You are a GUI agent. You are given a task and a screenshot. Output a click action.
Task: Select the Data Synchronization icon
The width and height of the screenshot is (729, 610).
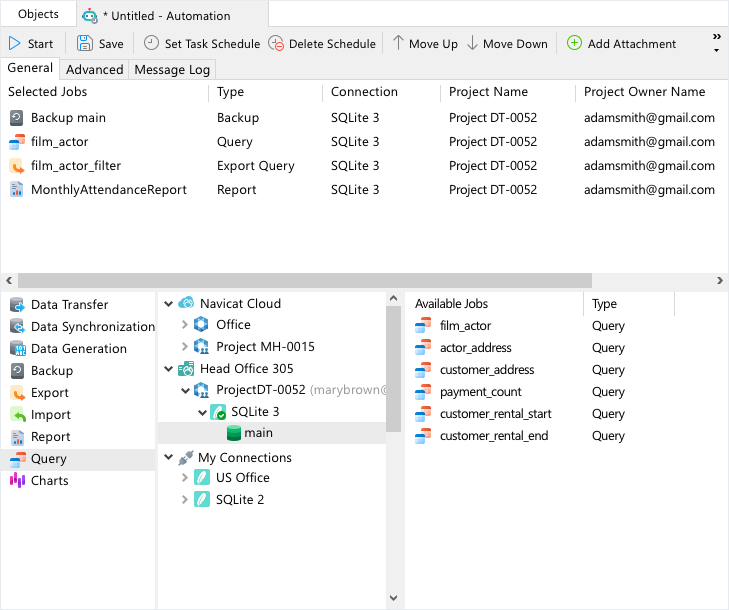17,327
